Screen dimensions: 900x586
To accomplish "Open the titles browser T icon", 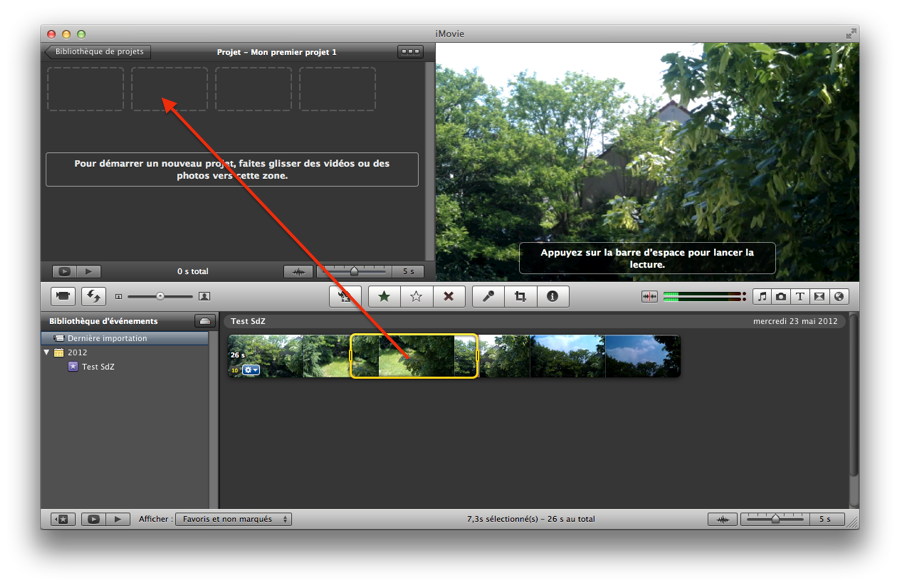I will [800, 296].
